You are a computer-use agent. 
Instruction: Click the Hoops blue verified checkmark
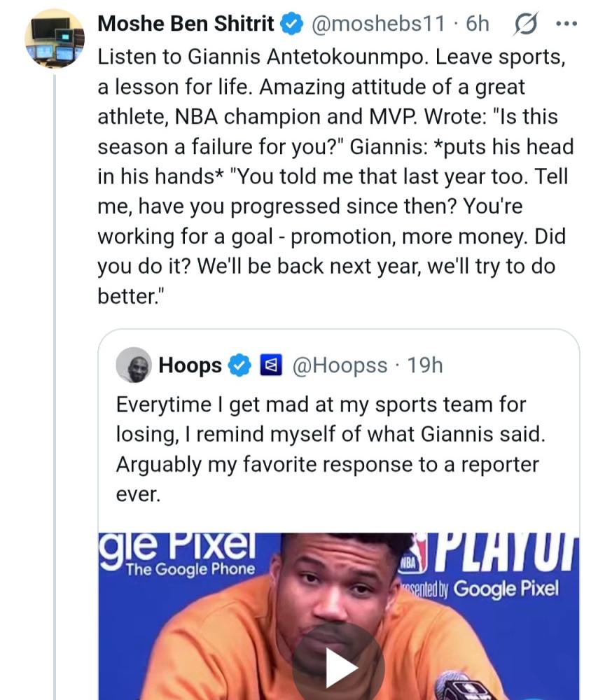(240, 365)
